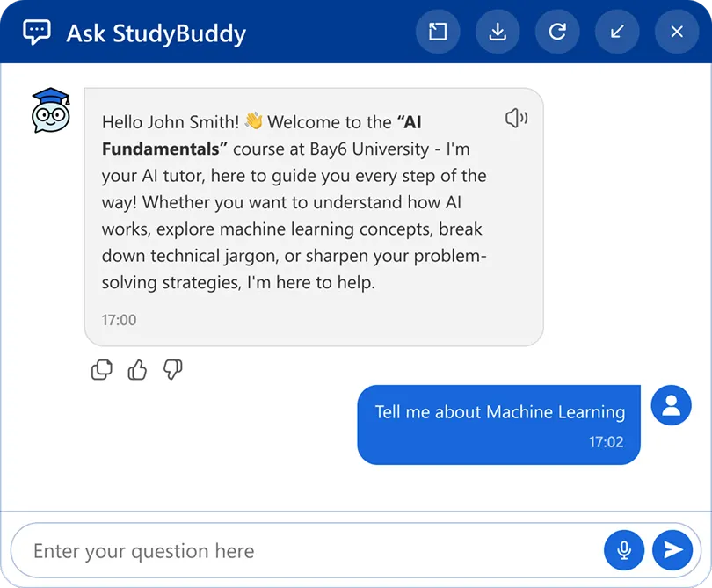
Task: Activate voice input with the microphone
Action: click(624, 550)
